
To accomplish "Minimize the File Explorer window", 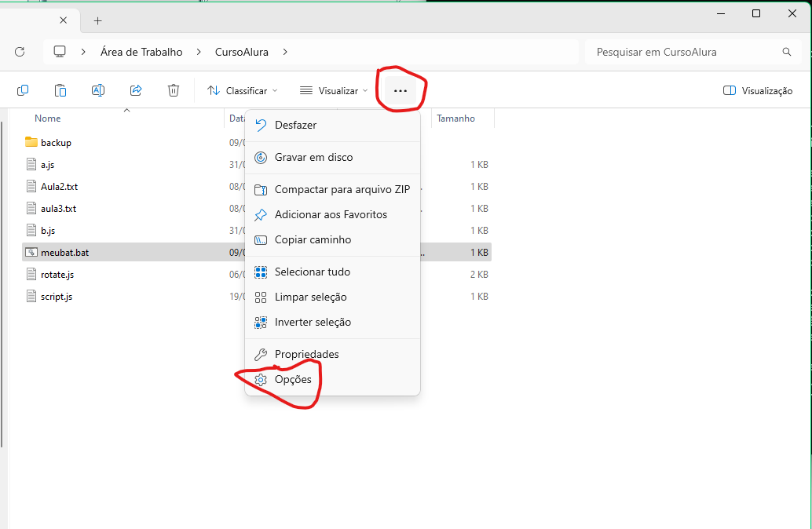I will point(721,13).
